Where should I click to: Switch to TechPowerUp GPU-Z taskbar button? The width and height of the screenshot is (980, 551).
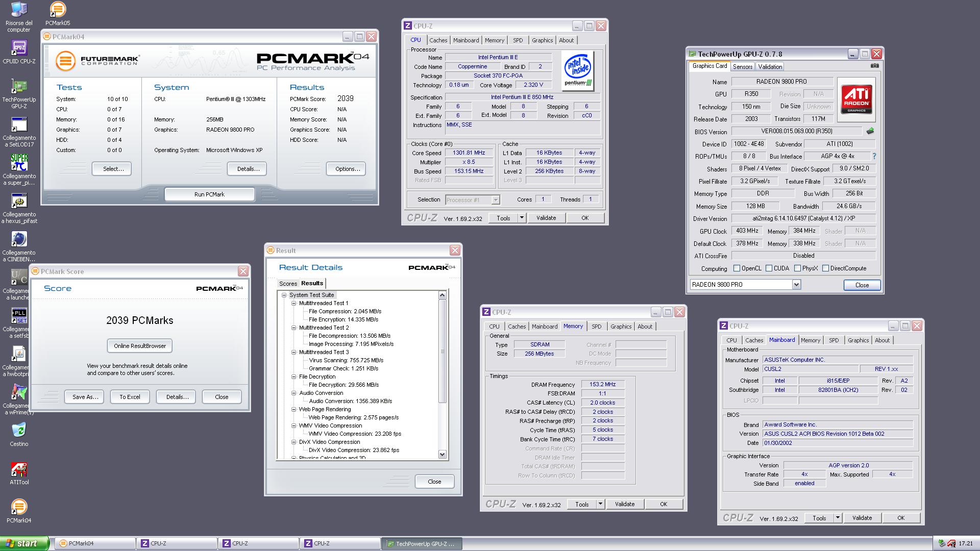click(x=422, y=543)
